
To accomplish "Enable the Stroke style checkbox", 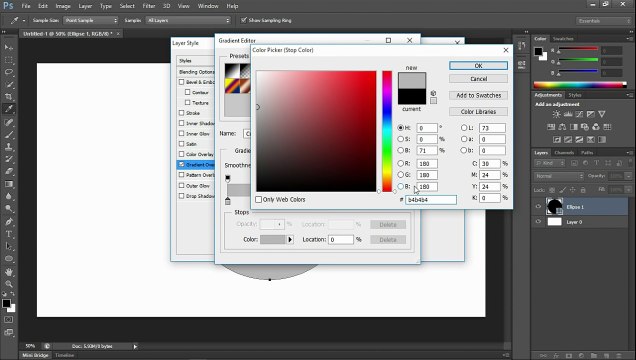I will click(x=181, y=113).
